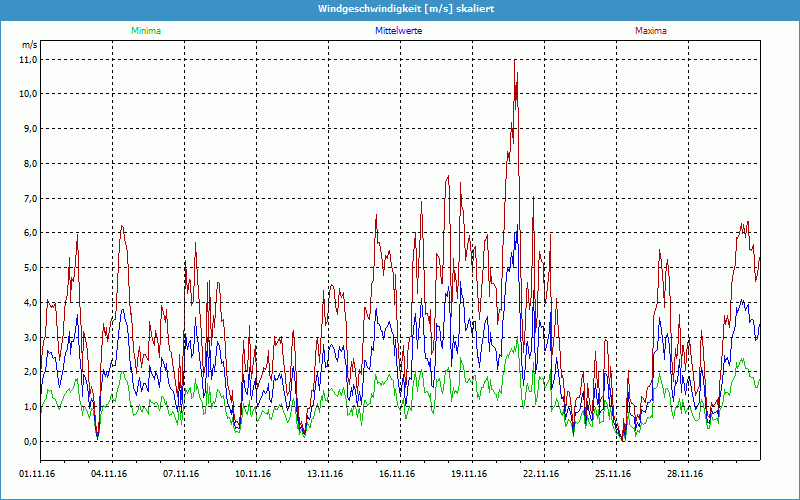Click the red Maxima legend label
Viewport: 800px width, 500px height.
(650, 31)
